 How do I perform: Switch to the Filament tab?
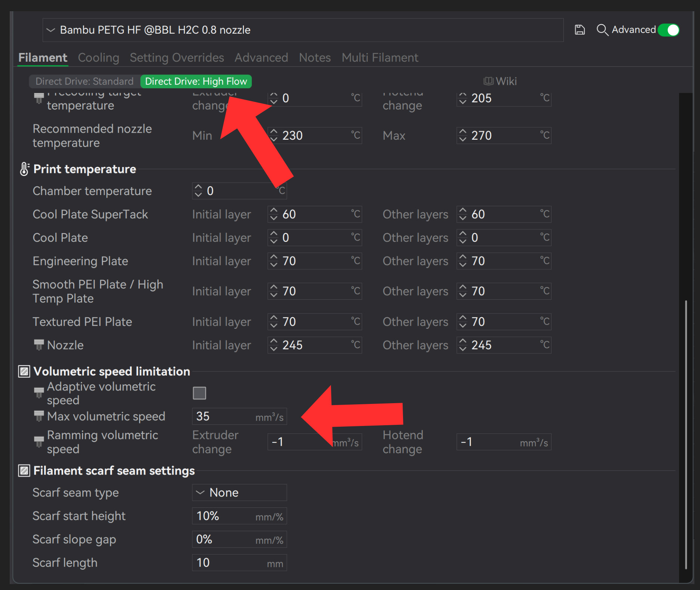[43, 58]
